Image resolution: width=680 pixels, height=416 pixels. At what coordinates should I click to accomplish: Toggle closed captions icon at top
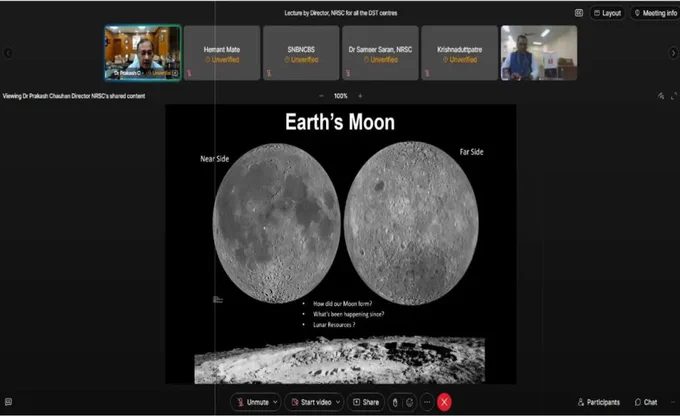point(579,13)
